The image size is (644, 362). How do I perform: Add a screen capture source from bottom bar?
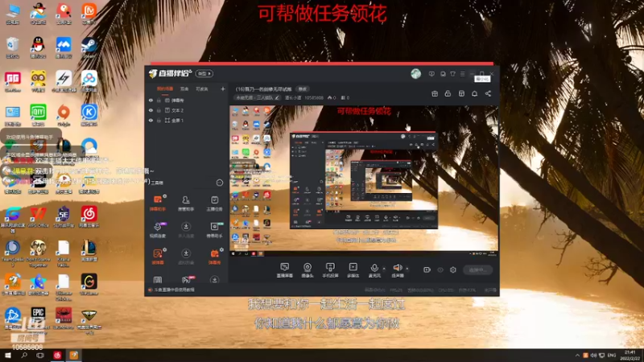285,270
